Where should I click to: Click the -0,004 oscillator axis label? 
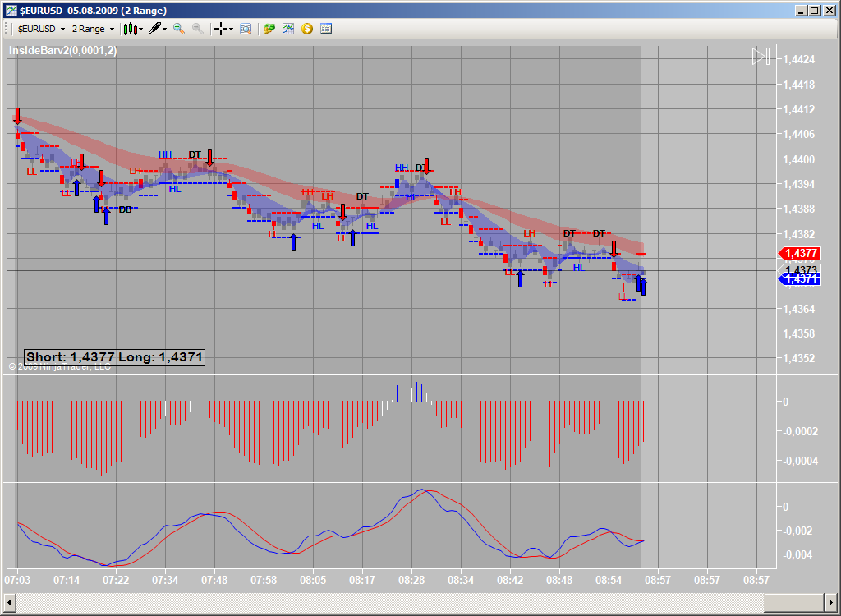click(x=798, y=554)
